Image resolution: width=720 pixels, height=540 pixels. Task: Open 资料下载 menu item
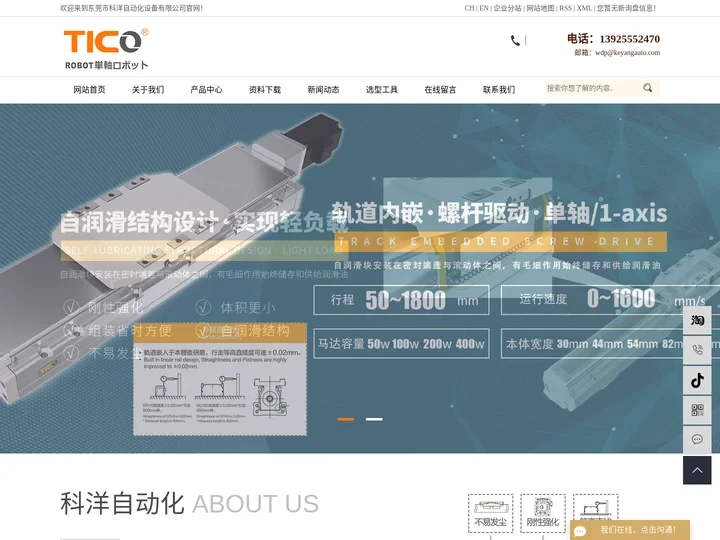tap(265, 90)
